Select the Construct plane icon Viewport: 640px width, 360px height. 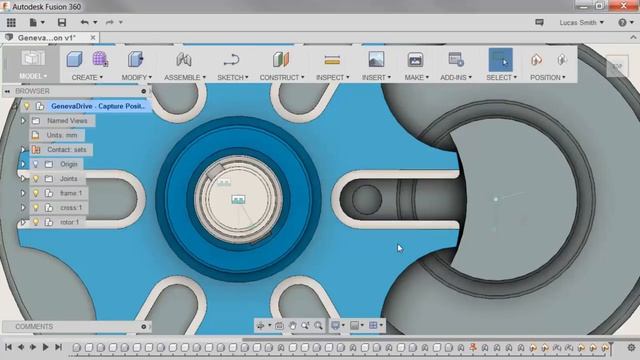click(281, 60)
